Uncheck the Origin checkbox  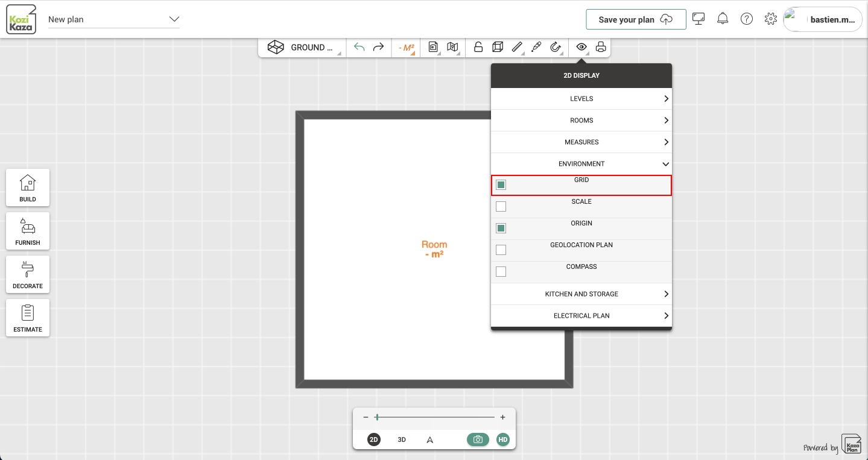[501, 228]
